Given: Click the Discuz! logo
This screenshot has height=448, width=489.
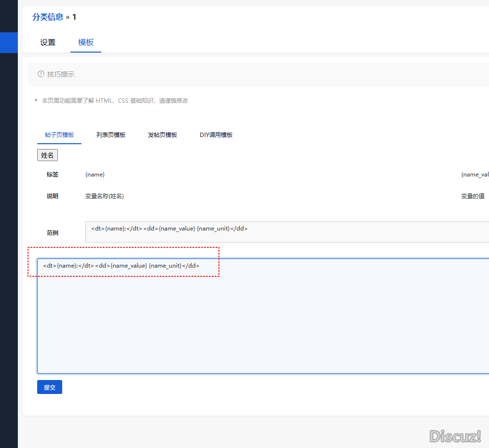Looking at the screenshot, I should [x=455, y=436].
